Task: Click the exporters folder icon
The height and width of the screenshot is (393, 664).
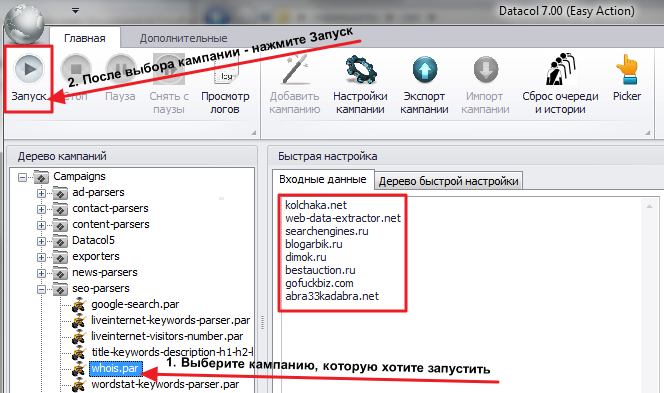Action: 60,257
